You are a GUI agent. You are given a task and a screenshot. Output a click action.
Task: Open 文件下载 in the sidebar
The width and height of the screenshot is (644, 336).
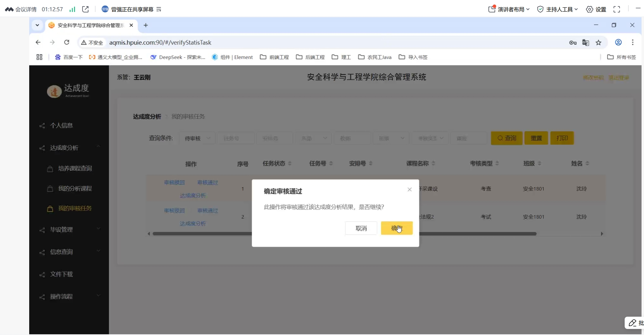(x=62, y=274)
